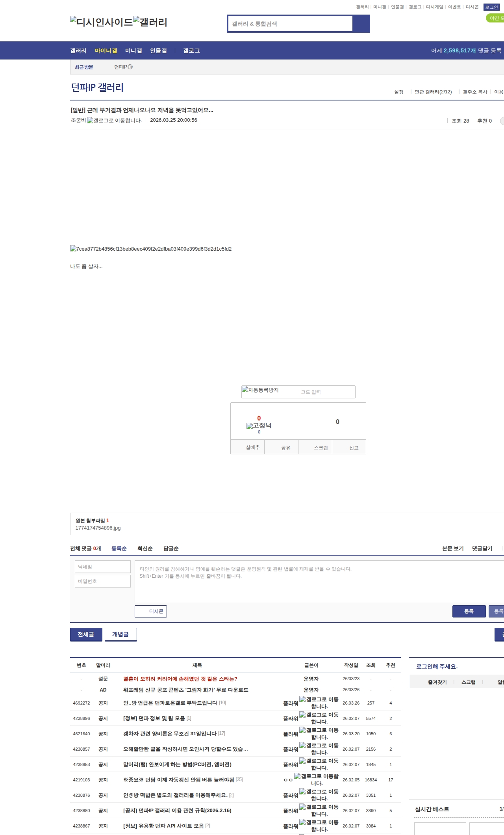The width and height of the screenshot is (504, 835).
Task: Open the 디시콘 picker button in comment form
Action: [151, 611]
